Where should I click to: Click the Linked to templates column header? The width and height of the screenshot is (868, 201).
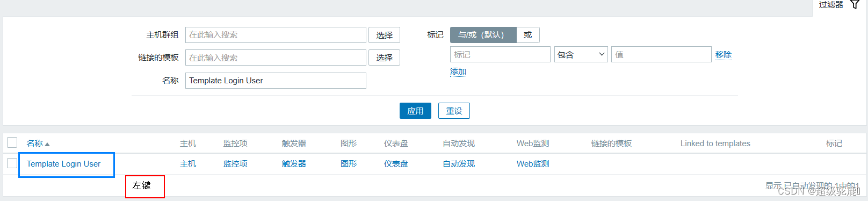715,143
